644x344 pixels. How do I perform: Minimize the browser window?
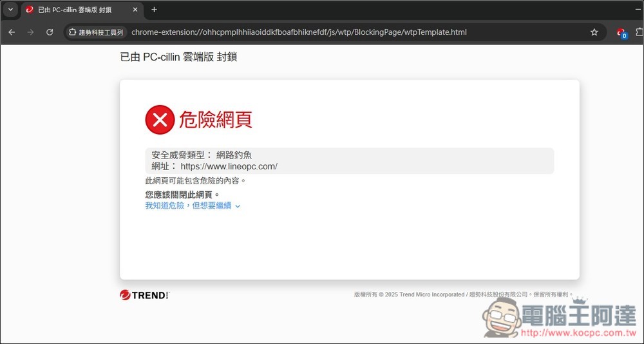[639, 9]
